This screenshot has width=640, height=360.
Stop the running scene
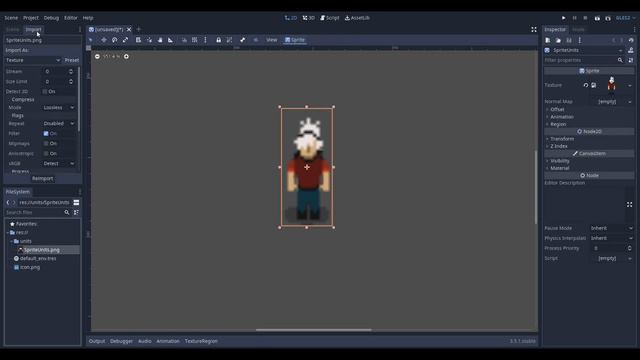585,18
